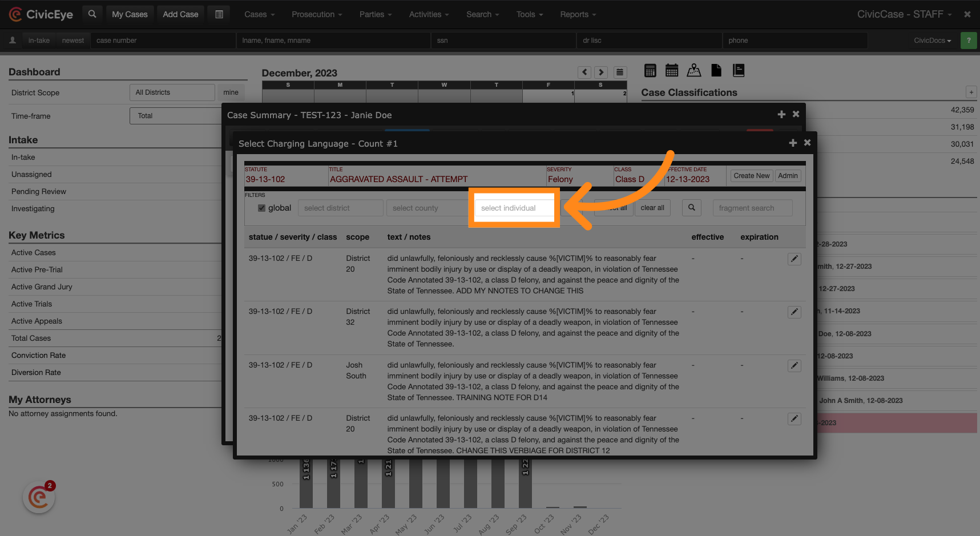Go to previous calendar month
980x536 pixels.
pyautogui.click(x=584, y=72)
